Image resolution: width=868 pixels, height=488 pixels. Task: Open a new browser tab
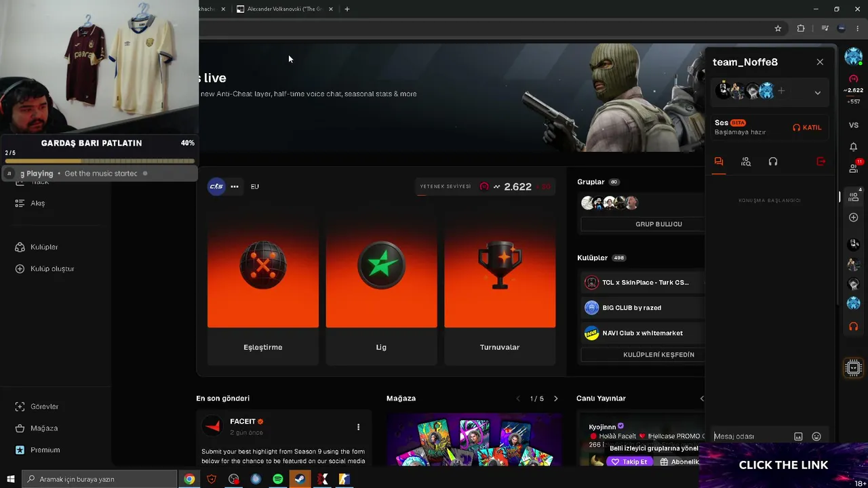347,9
